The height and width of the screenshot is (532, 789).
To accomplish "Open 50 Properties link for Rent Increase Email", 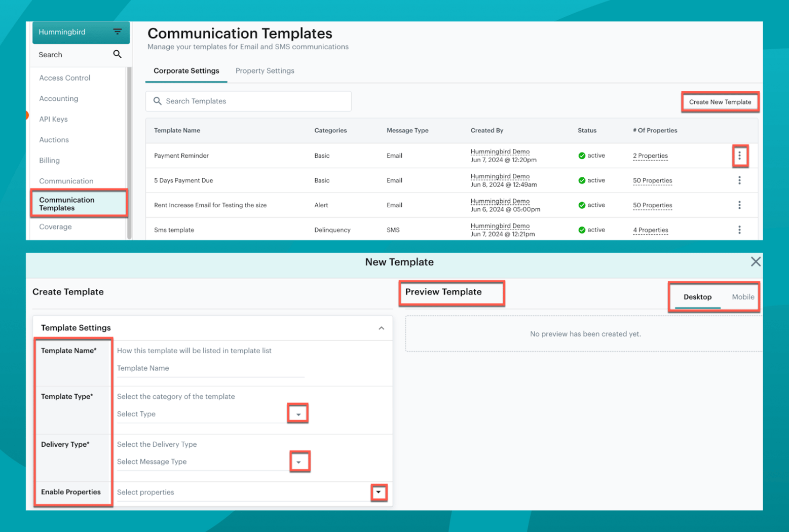I will [x=652, y=206].
